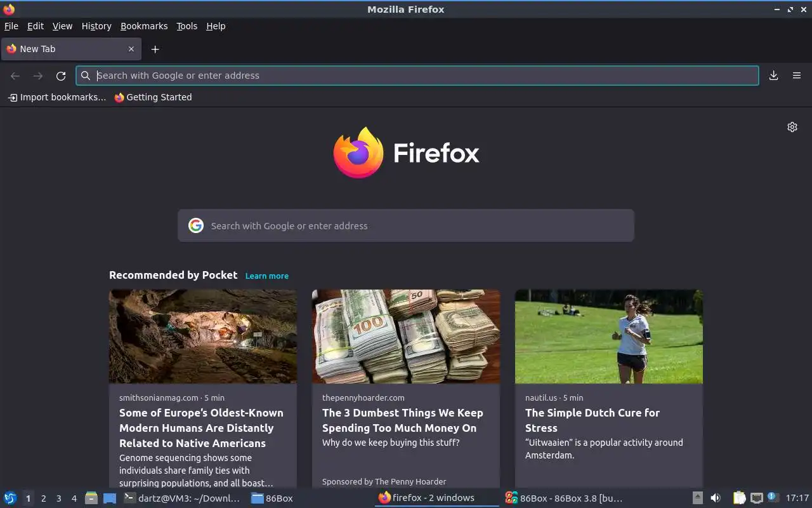Open Europe's Oldest-Known Modern Humans article
The image size is (812, 508).
pyautogui.click(x=201, y=428)
